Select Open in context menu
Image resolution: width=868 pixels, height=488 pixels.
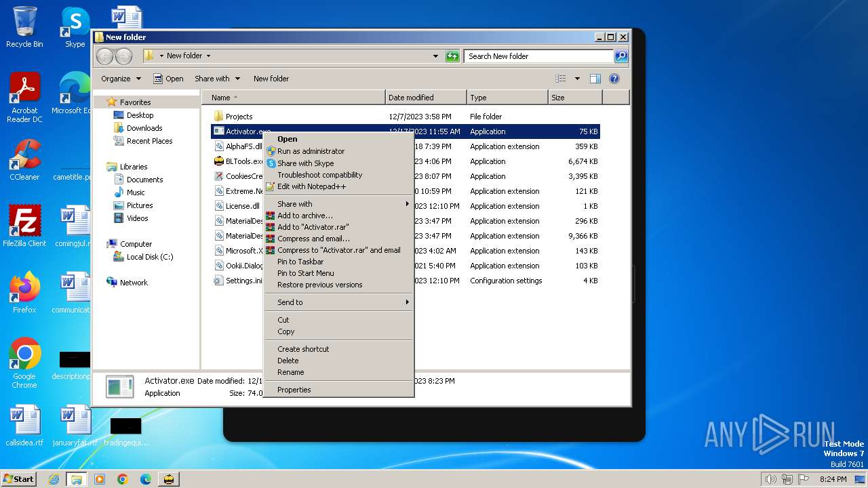[x=338, y=139]
